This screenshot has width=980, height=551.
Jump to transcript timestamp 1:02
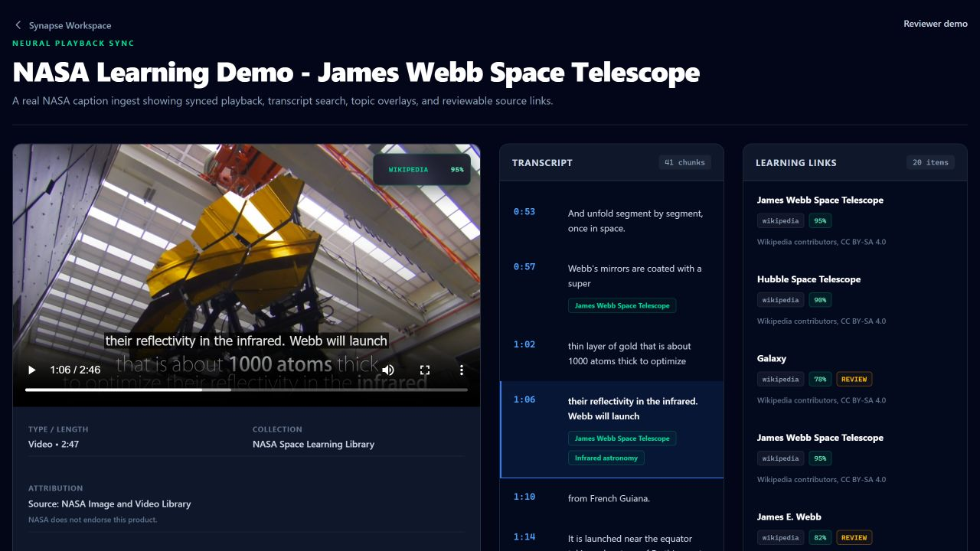pyautogui.click(x=524, y=344)
